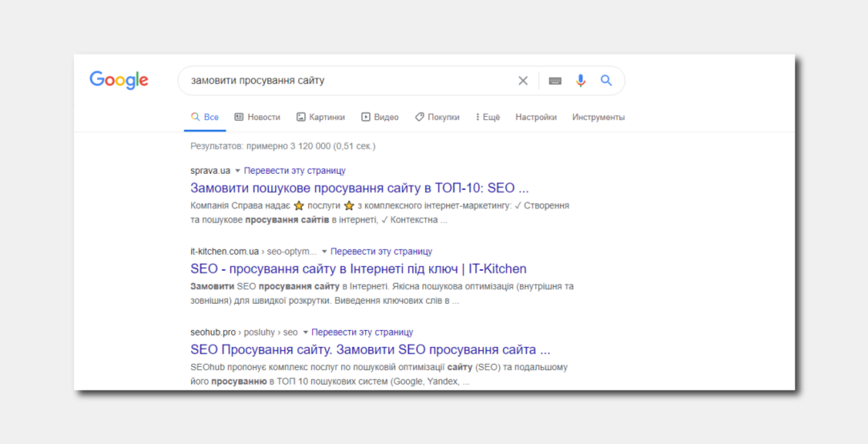The width and height of the screenshot is (868, 444).
Task: Click Перевести эту страницу for sprava.ua
Action: point(294,171)
